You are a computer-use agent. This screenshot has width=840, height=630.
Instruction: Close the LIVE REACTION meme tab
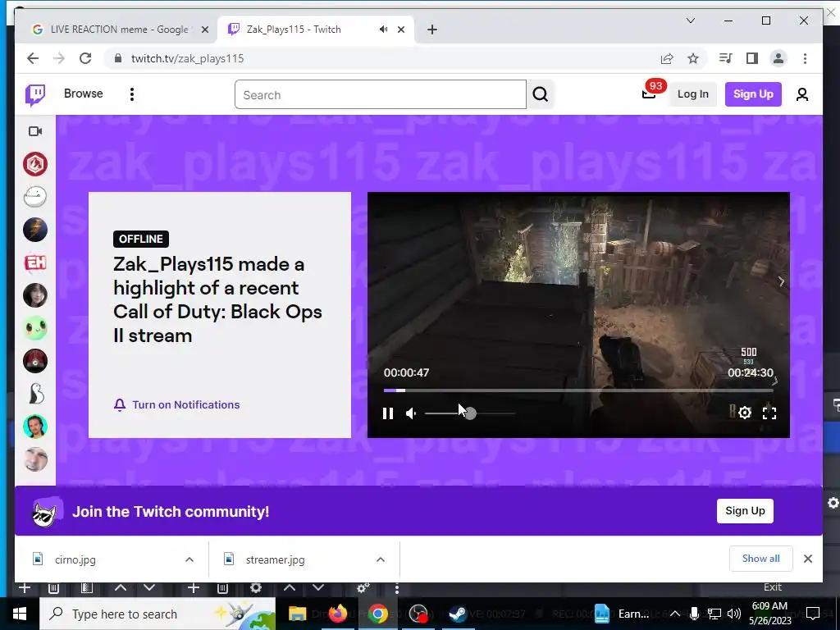coord(204,30)
